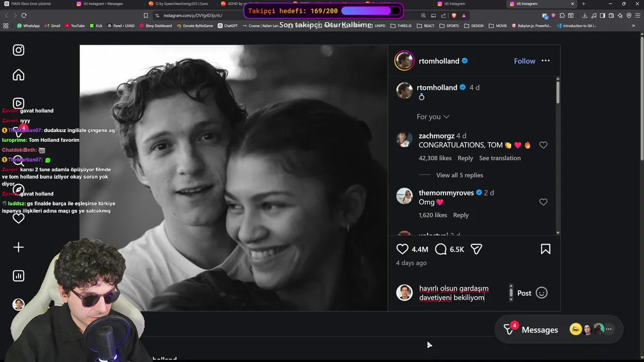This screenshot has height=362, width=644.
Task: Open Reels from the Instagram sidebar
Action: pos(19,103)
